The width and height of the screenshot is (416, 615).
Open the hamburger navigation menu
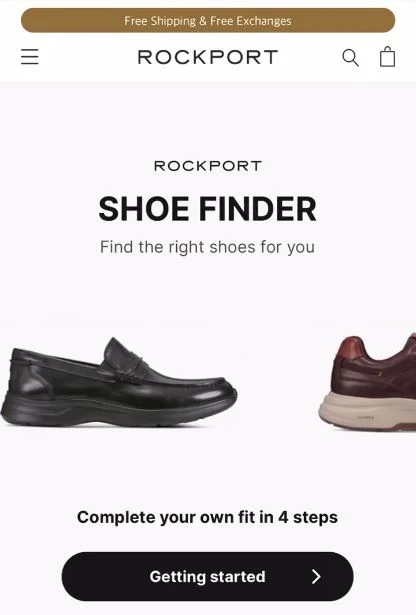coord(30,57)
